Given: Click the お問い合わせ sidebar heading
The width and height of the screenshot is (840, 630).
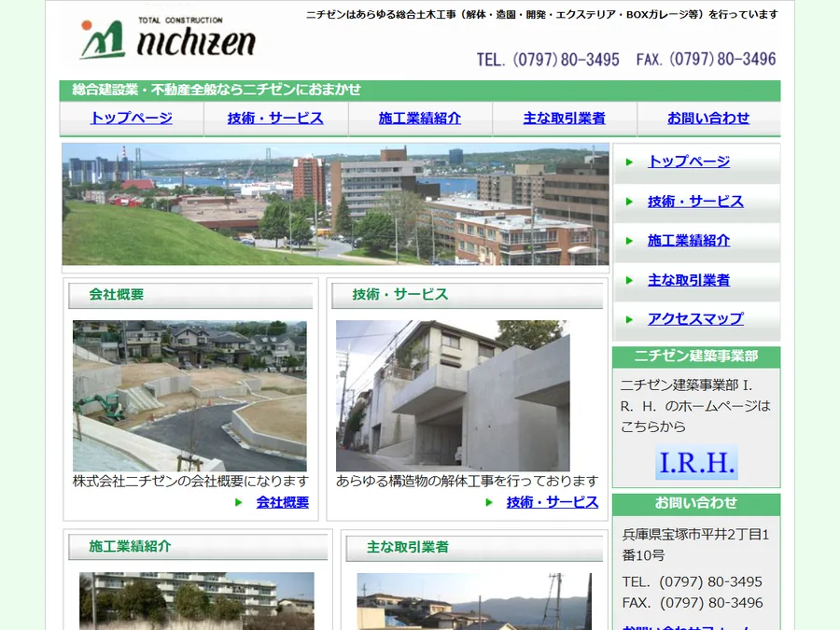Looking at the screenshot, I should click(696, 504).
